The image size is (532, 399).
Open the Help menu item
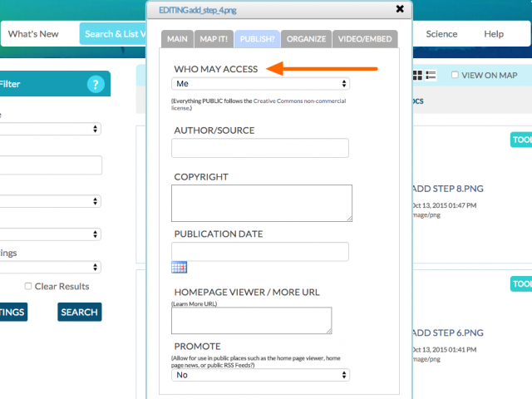pos(494,34)
